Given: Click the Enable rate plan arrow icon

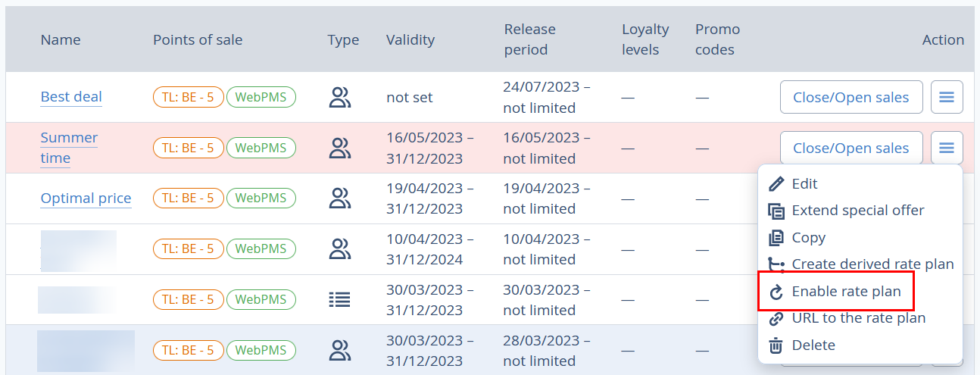Looking at the screenshot, I should pos(776,292).
